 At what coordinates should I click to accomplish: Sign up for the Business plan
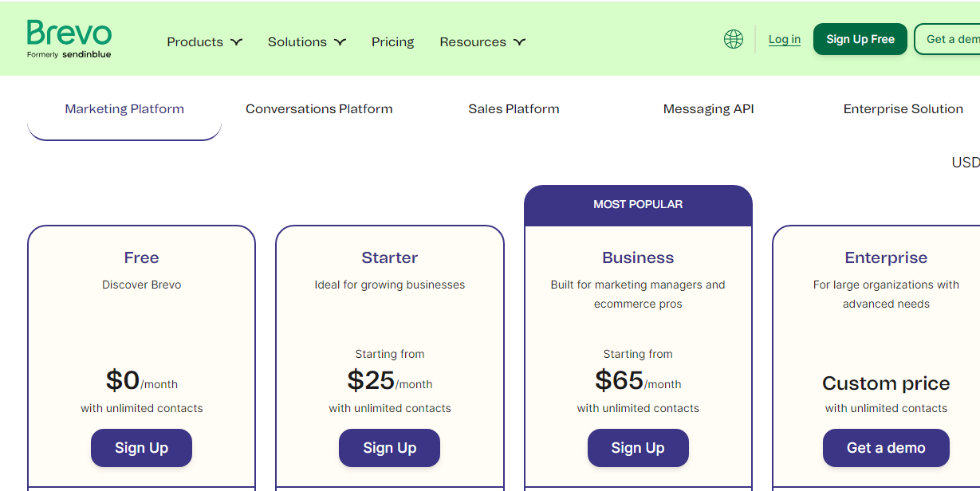click(x=638, y=448)
